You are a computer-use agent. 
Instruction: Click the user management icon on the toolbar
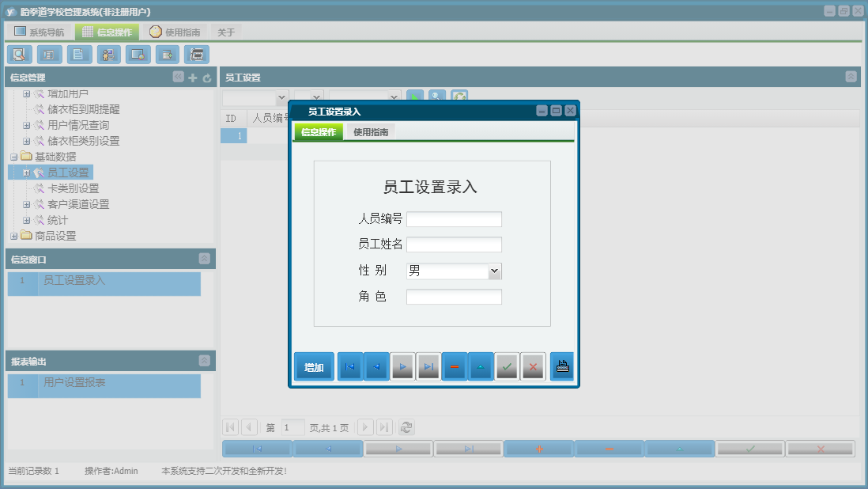(x=108, y=54)
